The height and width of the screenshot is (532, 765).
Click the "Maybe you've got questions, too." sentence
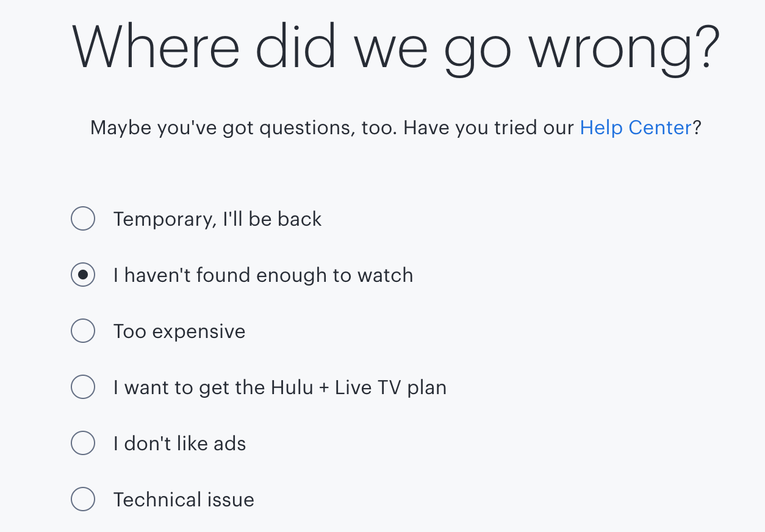[243, 128]
